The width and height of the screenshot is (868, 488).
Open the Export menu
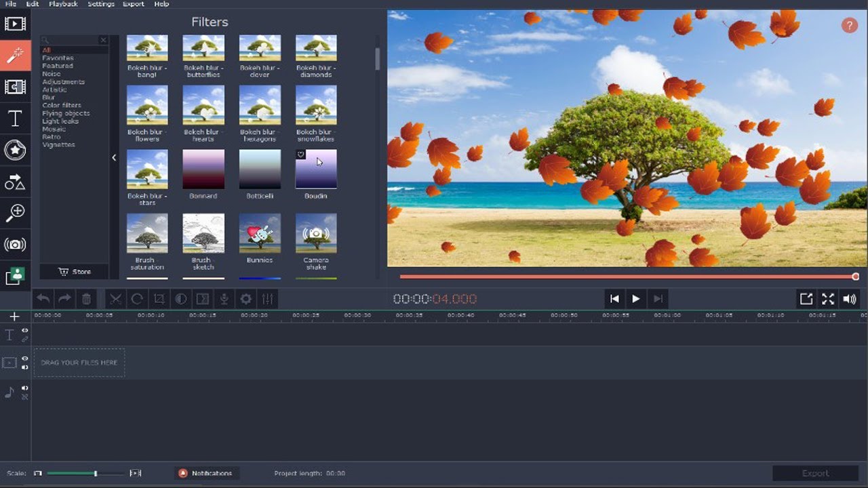coord(134,4)
